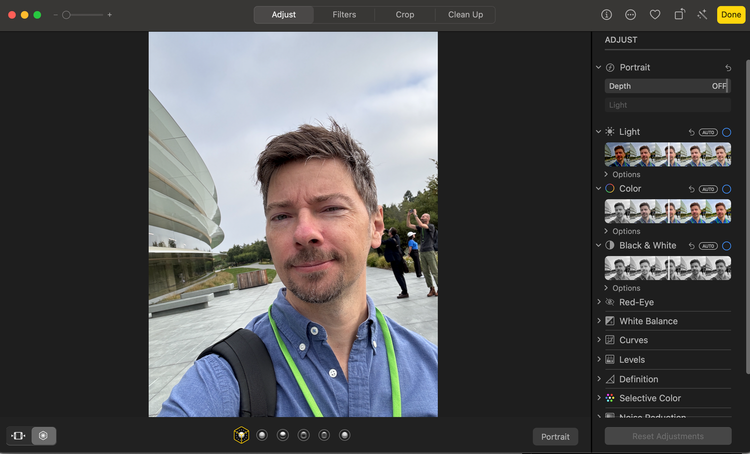Click the More options ellipsis icon
Image resolution: width=750 pixels, height=454 pixels.
click(x=630, y=15)
